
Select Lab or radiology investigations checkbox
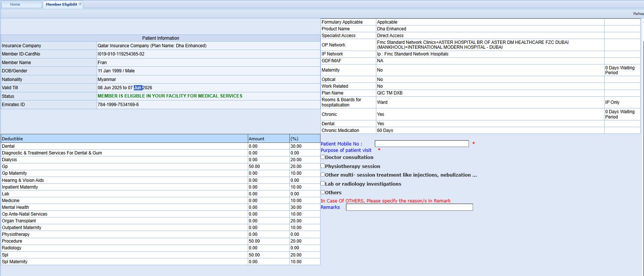click(323, 183)
